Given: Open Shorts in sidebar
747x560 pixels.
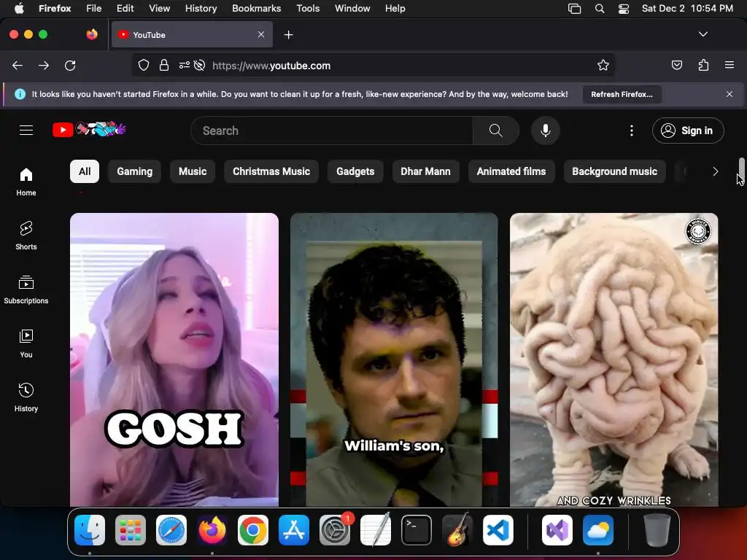Looking at the screenshot, I should pos(26,236).
